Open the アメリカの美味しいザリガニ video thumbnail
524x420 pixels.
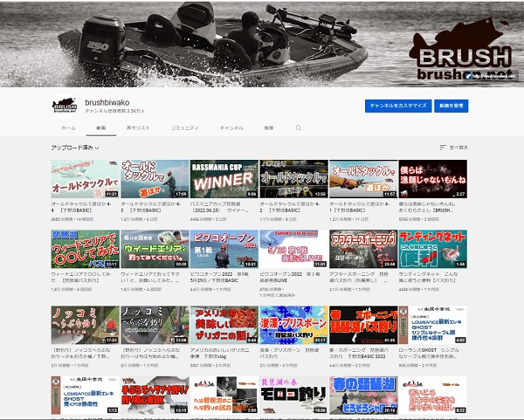224,323
